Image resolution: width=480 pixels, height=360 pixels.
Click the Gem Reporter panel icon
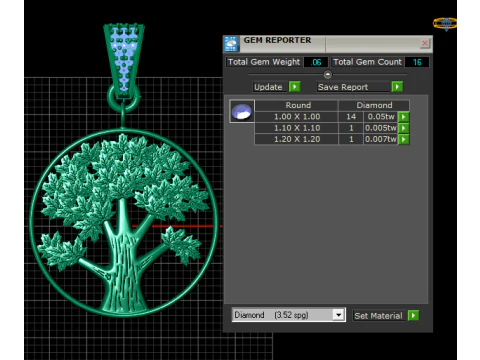[231, 44]
